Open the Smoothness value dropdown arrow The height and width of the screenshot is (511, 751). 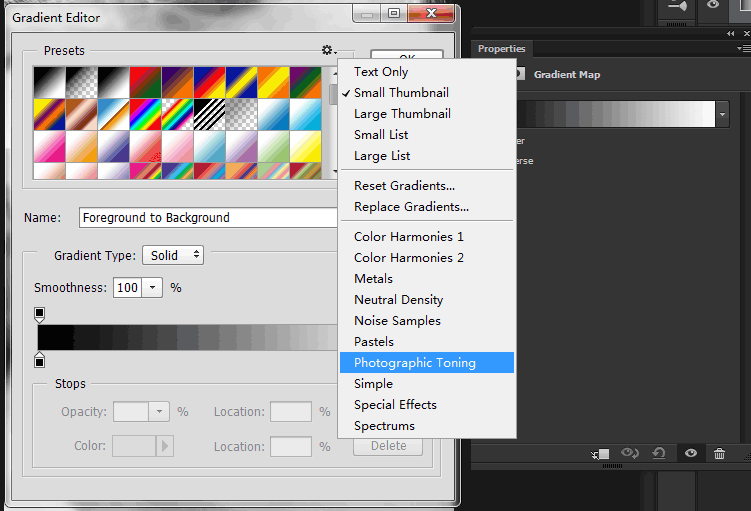(x=152, y=288)
